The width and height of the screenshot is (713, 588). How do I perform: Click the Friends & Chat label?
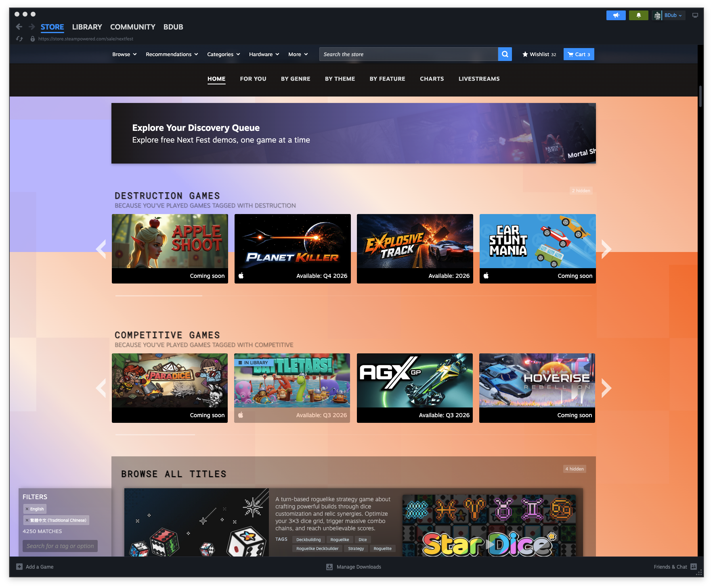tap(670, 567)
